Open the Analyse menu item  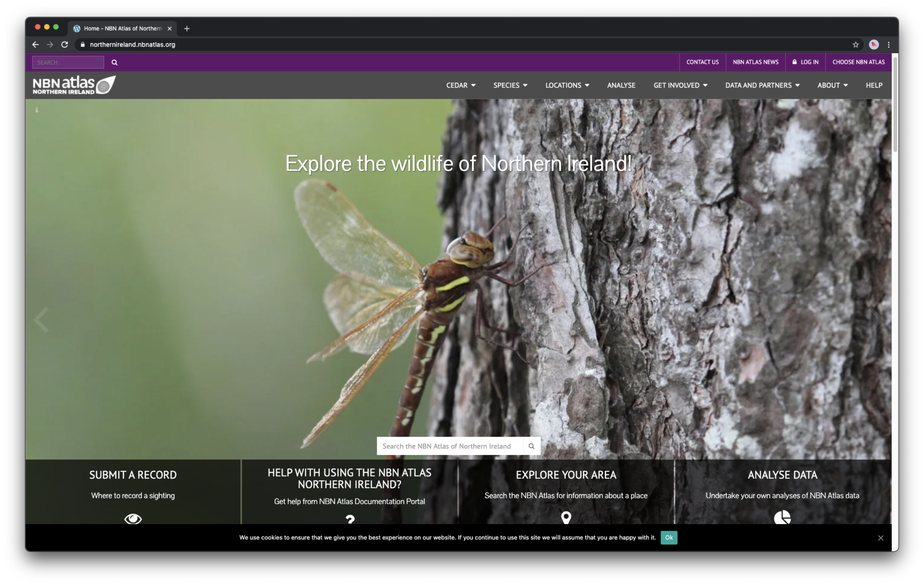pyautogui.click(x=621, y=85)
